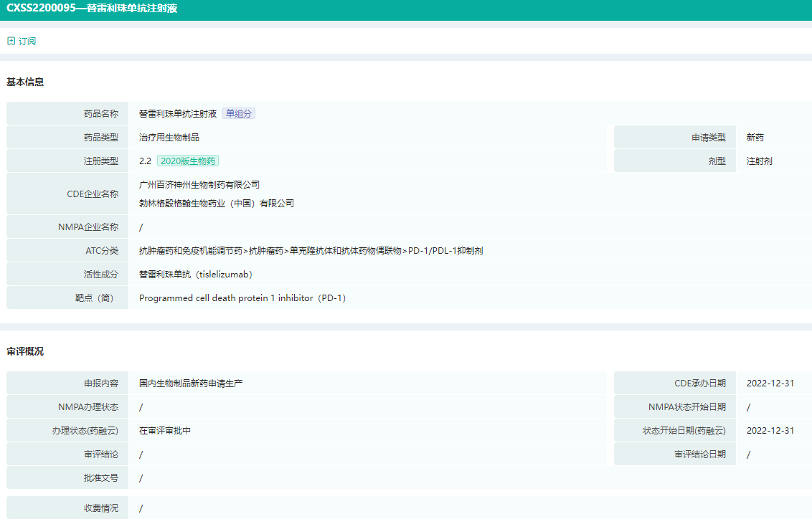
Task: Click the 国内生物制品新药申请生产 application content
Action: 191,384
